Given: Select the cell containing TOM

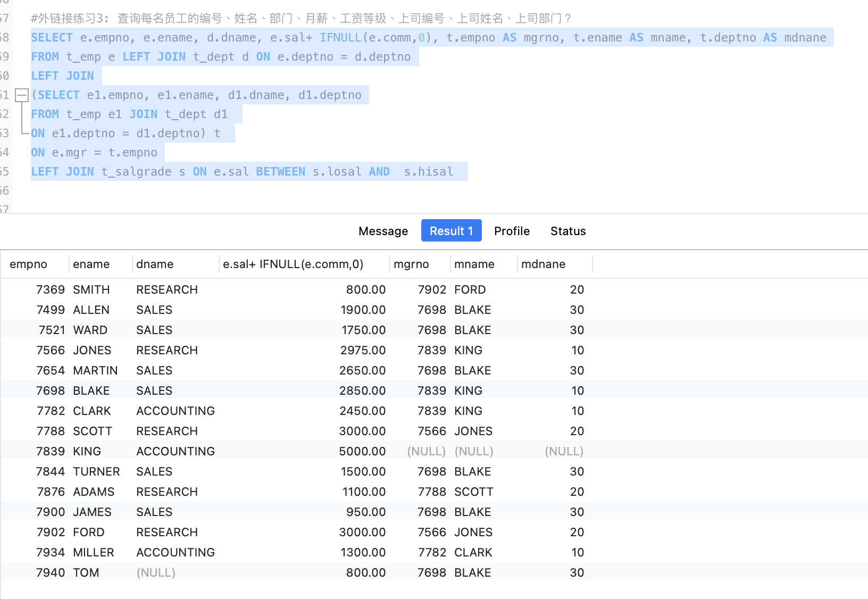Looking at the screenshot, I should (x=86, y=573).
